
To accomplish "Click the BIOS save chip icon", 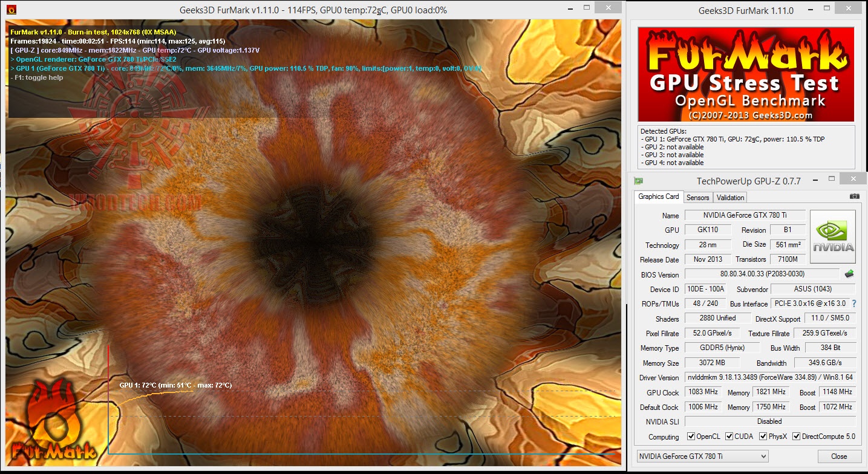I will pyautogui.click(x=849, y=274).
